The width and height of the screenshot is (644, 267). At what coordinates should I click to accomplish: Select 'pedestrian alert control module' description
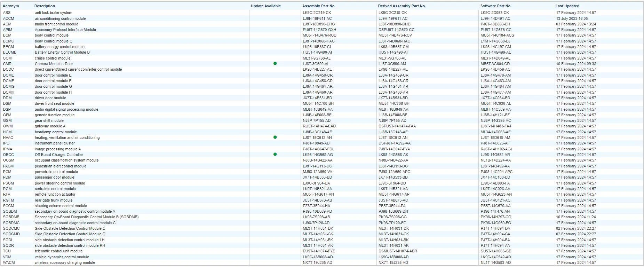tap(61, 166)
